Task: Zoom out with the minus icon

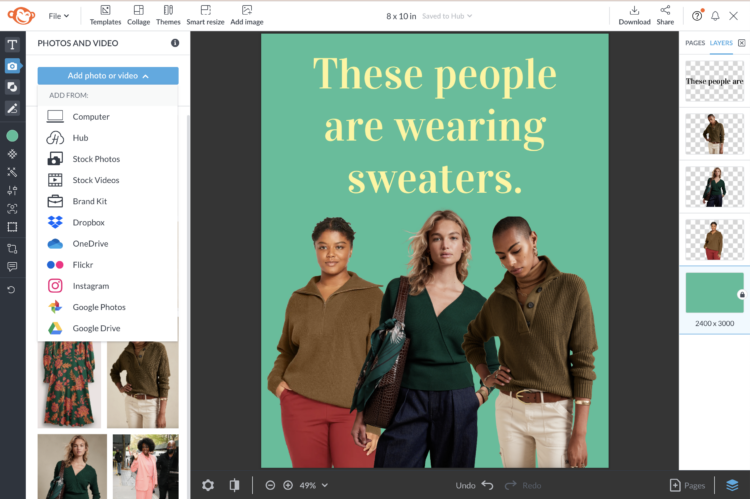Action: point(270,485)
